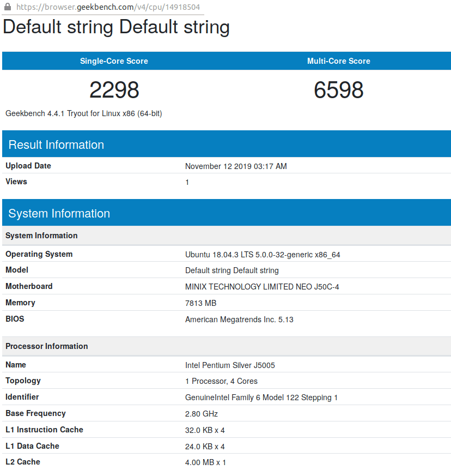451x476 pixels.
Task: Click the GenuineIntel Family 6 Model 122 value
Action: click(261, 397)
